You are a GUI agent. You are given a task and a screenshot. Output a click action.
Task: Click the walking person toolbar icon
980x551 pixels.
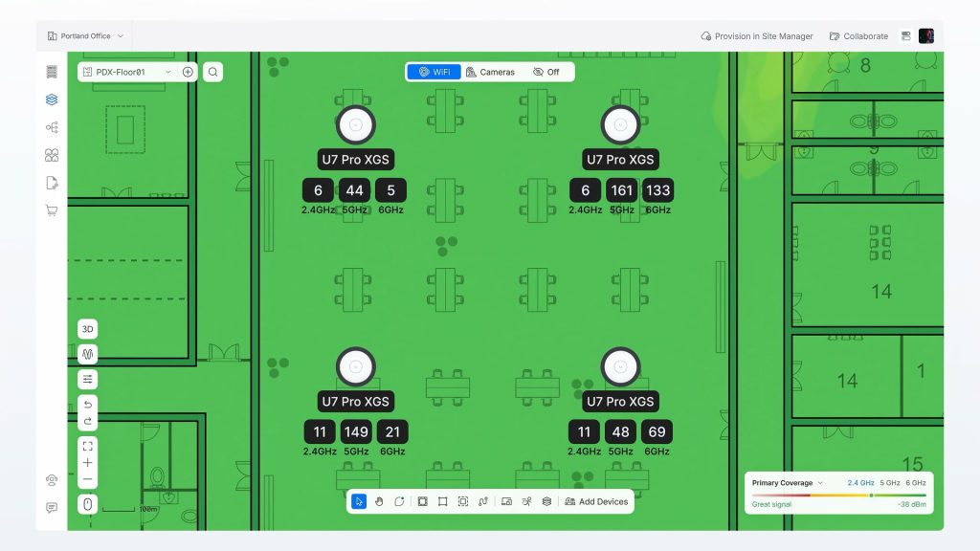(527, 501)
